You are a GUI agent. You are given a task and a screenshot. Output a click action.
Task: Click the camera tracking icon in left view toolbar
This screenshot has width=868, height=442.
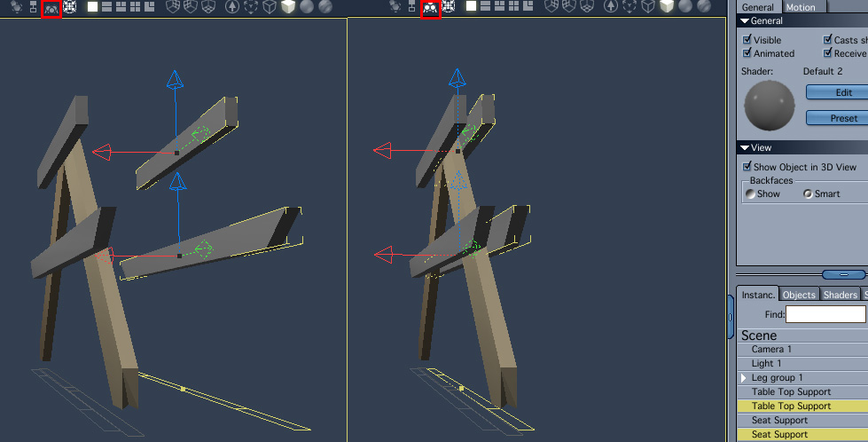(x=51, y=8)
